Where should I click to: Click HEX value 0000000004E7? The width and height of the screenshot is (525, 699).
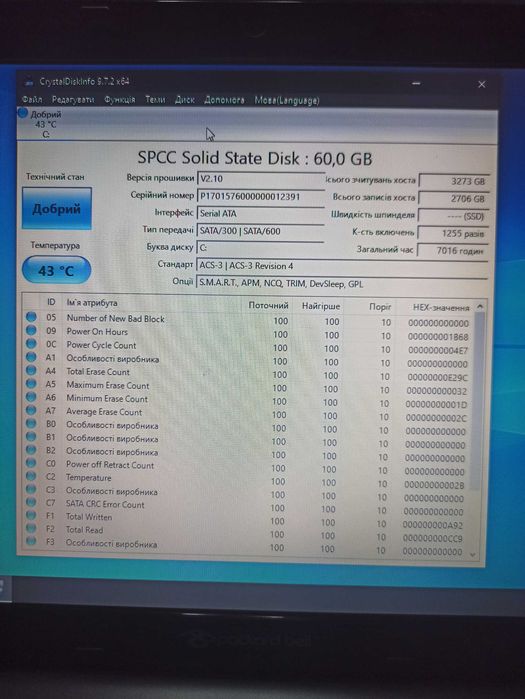click(438, 350)
